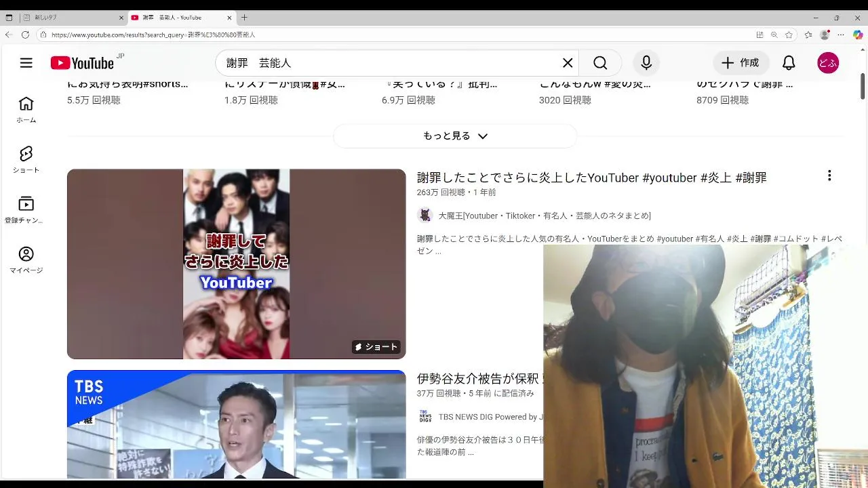The width and height of the screenshot is (868, 488).
Task: Click the browser address bar URL
Action: (x=153, y=35)
